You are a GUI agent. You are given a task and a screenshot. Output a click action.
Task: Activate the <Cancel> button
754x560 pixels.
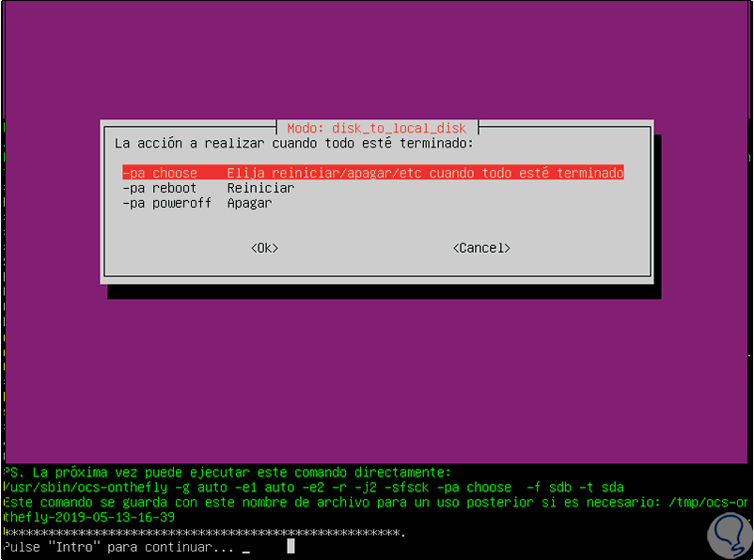click(481, 248)
